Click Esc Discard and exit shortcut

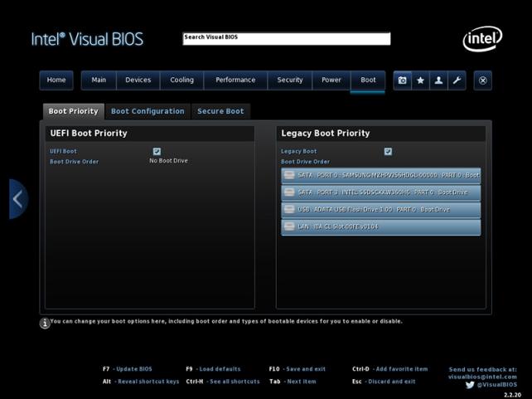tap(384, 382)
